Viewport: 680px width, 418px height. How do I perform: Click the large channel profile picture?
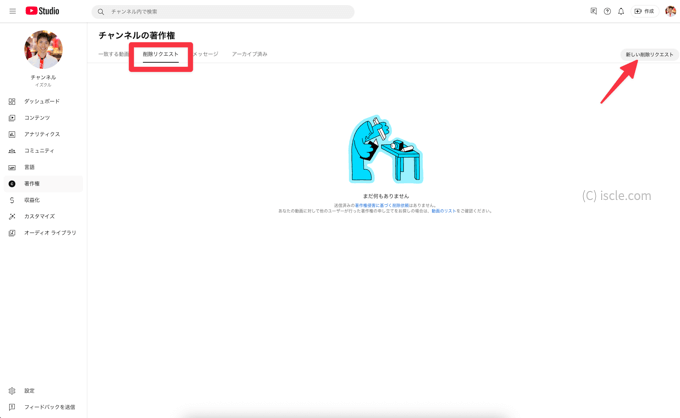point(43,50)
